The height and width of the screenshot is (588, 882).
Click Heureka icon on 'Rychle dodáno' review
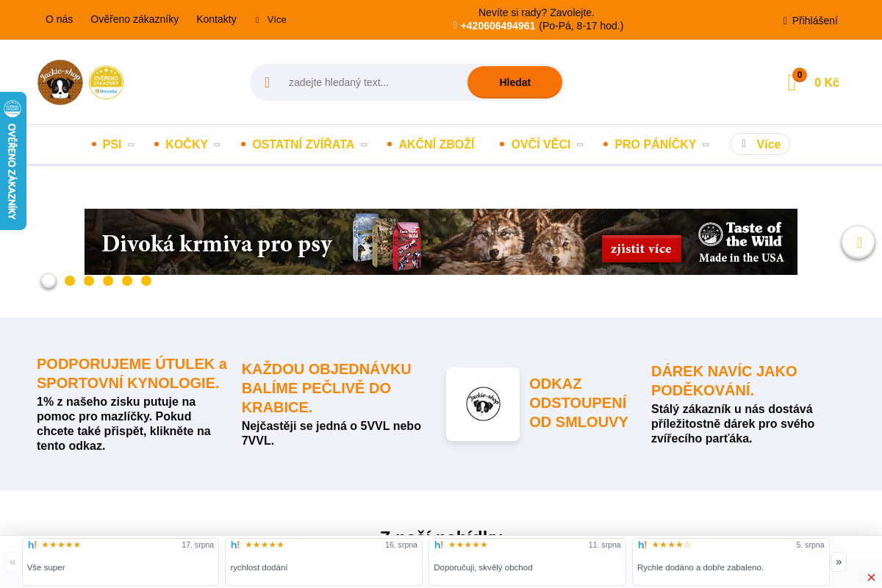click(x=642, y=545)
